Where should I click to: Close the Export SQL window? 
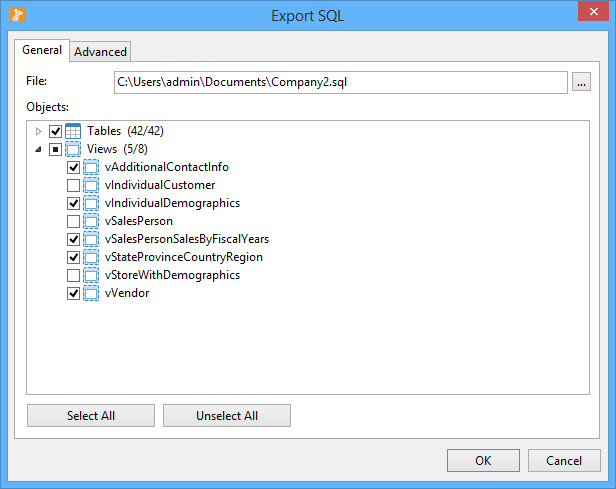593,11
